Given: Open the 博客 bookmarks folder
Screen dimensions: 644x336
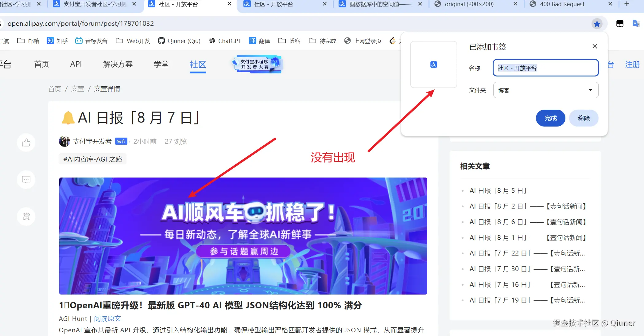Looking at the screenshot, I should click(289, 41).
